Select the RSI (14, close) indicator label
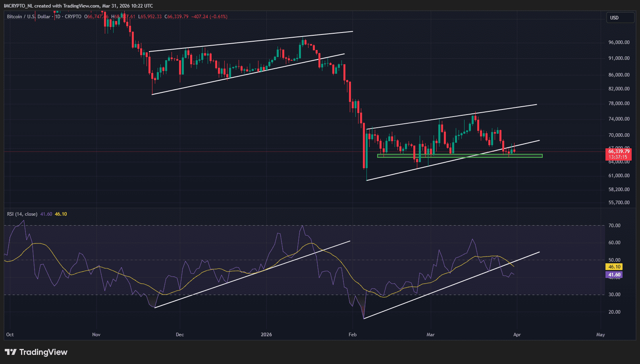This screenshot has height=364, width=640. (x=22, y=214)
